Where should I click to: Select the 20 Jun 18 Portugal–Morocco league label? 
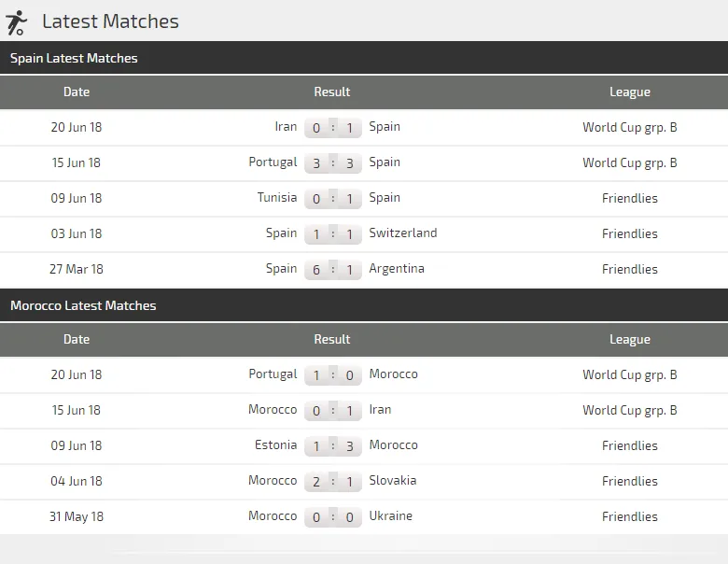630,375
